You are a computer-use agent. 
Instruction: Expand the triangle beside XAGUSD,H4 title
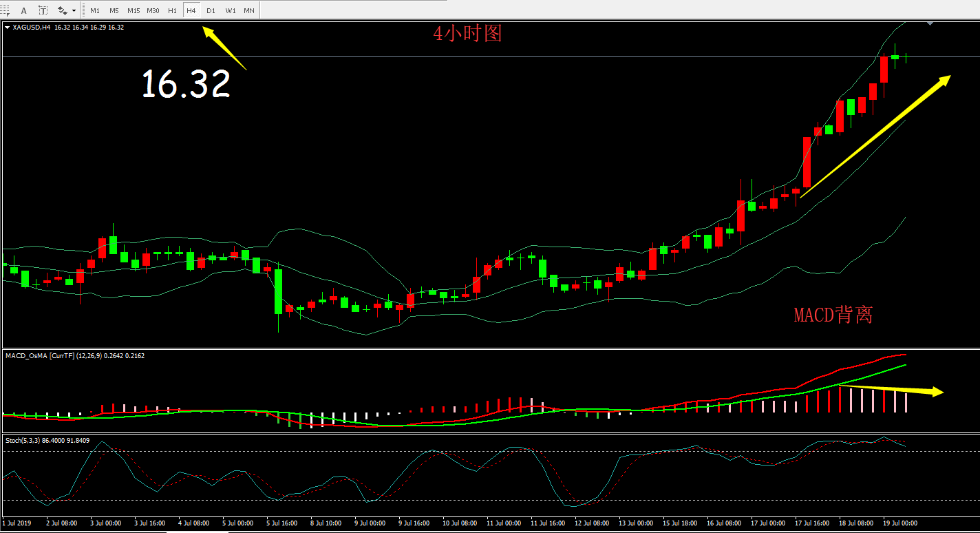[x=8, y=28]
